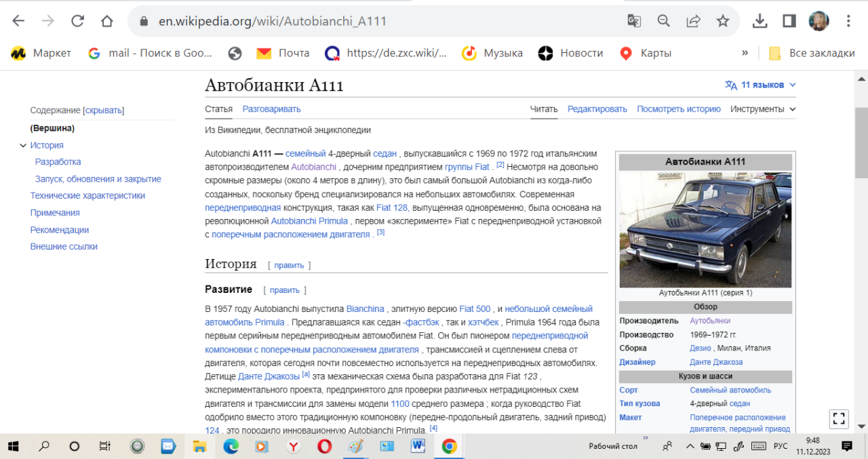Go back to the previous page
The height and width of the screenshot is (459, 868).
[x=18, y=21]
